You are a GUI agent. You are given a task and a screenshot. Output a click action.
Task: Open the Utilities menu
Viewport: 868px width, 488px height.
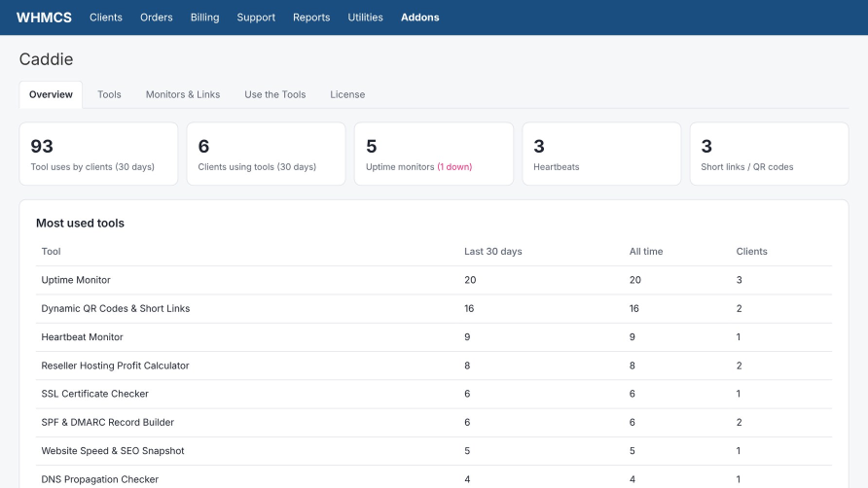pos(365,17)
